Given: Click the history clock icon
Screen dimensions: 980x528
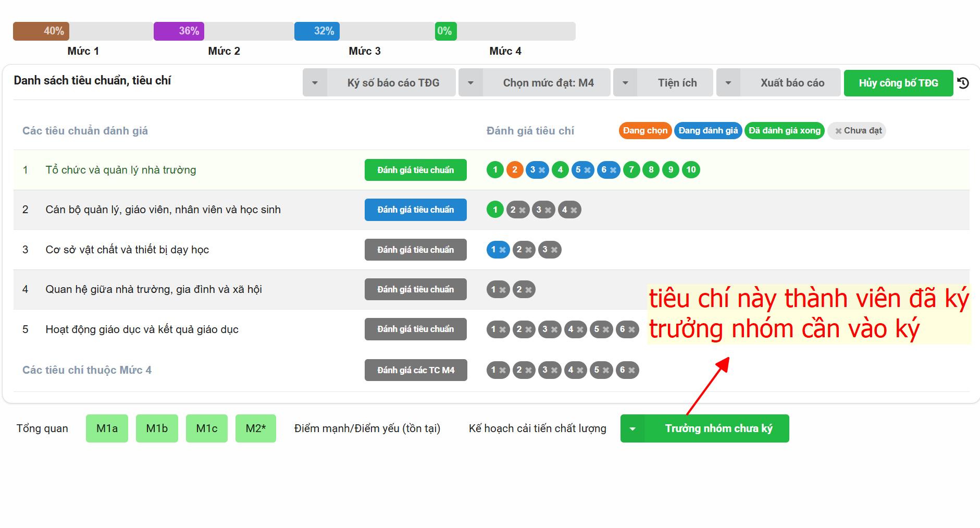Looking at the screenshot, I should pyautogui.click(x=963, y=83).
